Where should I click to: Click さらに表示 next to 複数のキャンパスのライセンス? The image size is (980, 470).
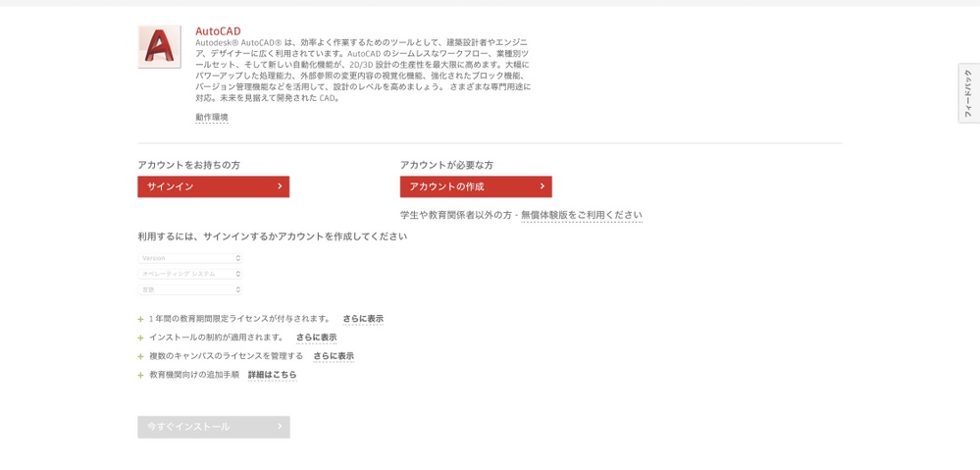point(334,356)
